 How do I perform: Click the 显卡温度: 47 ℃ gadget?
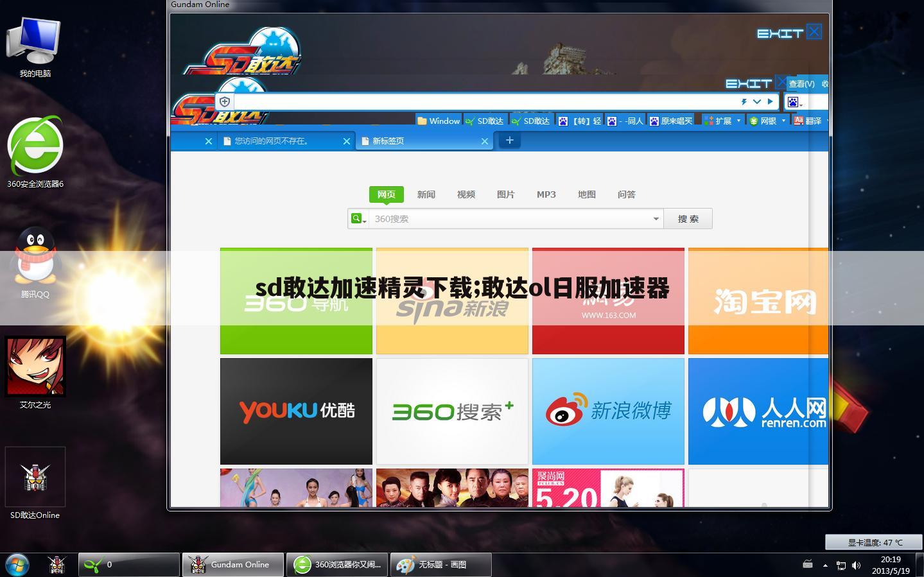[875, 542]
